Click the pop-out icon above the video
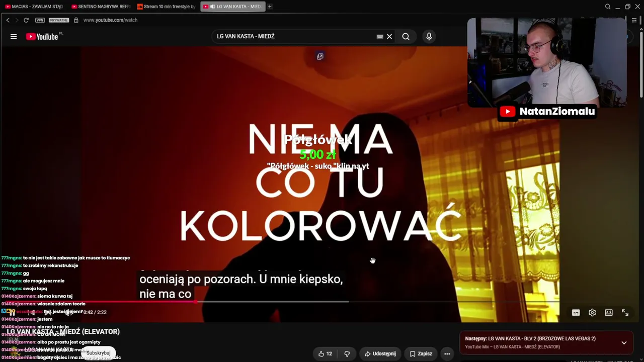 click(x=320, y=56)
